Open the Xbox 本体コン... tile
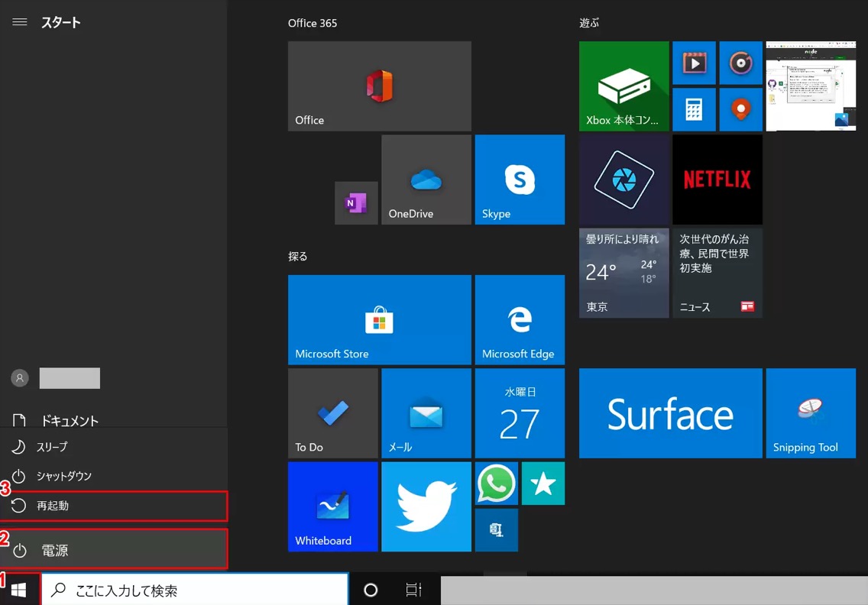 [x=623, y=86]
